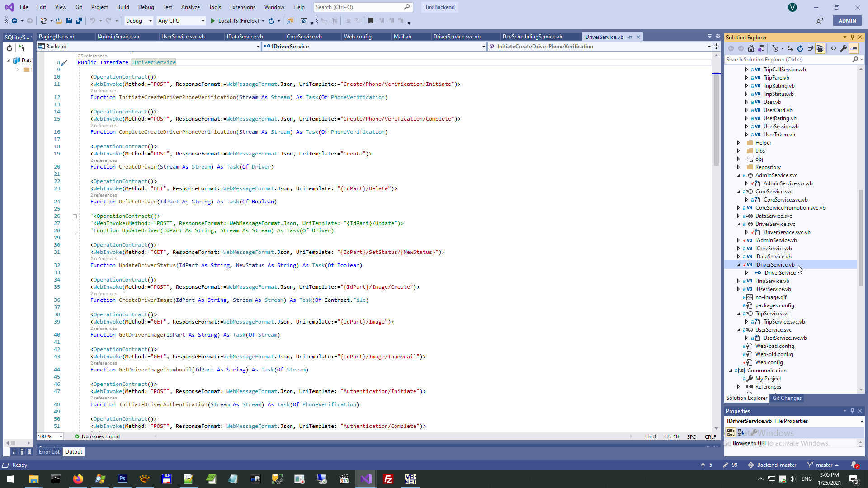Switch to the Web.config editor tab
Viewport: 868px width, 488px height.
358,37
